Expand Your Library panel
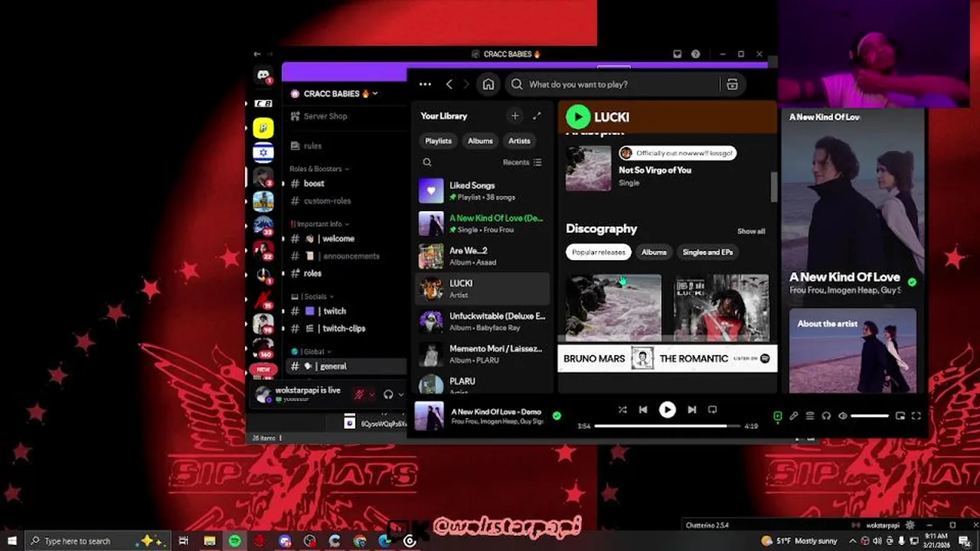 [x=537, y=116]
